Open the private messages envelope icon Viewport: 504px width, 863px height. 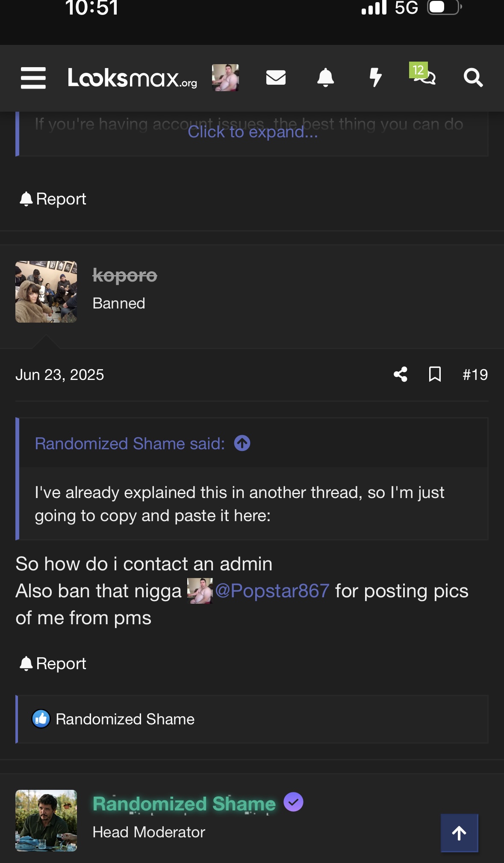pos(276,77)
